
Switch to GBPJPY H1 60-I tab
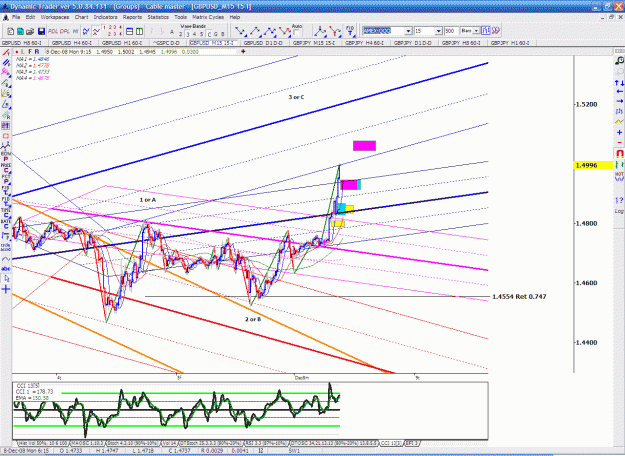[x=510, y=43]
